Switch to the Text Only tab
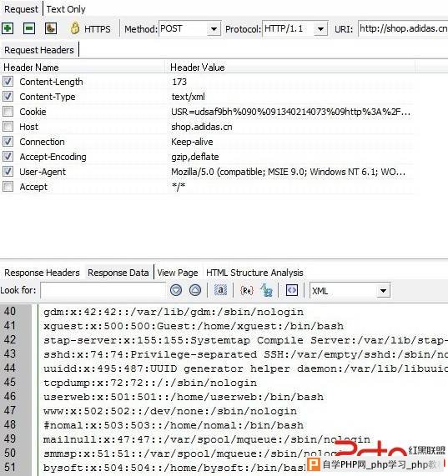The image size is (448, 476). [66, 9]
